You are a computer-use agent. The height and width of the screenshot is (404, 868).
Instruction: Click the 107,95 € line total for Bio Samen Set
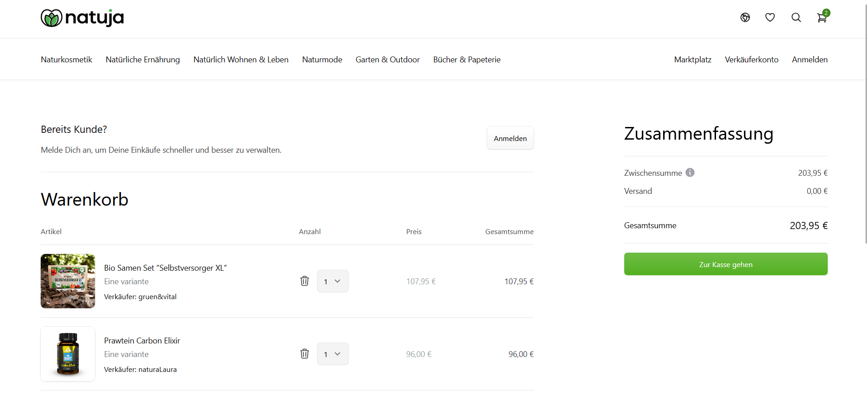point(519,282)
